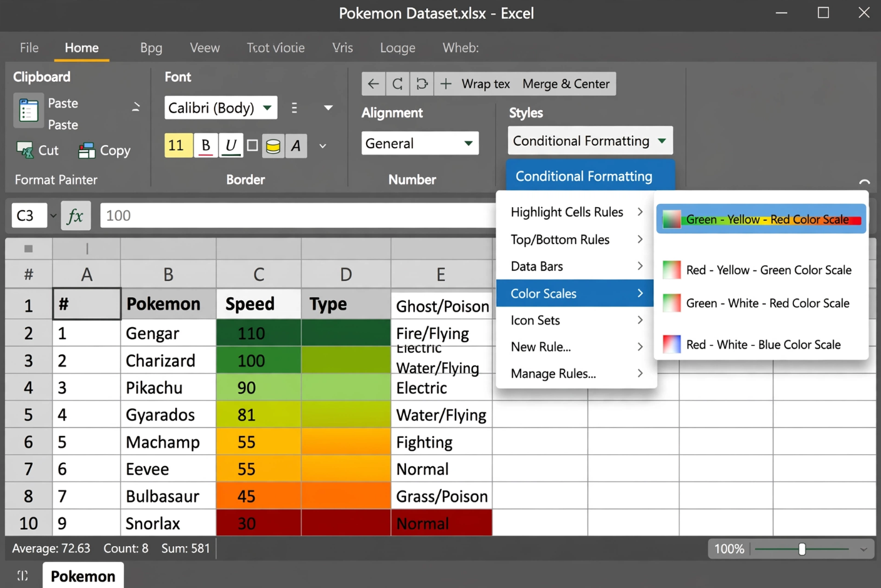Toggle Underline formatting

(x=230, y=146)
